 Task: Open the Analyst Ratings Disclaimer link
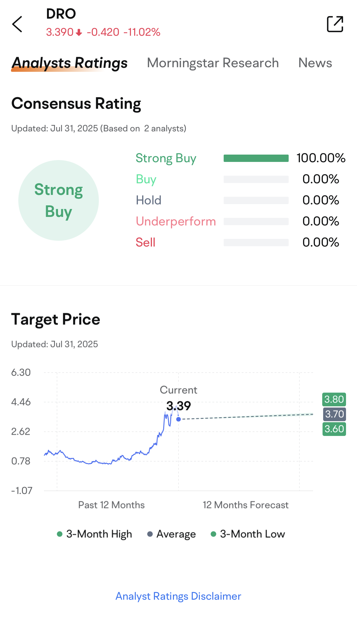178,596
